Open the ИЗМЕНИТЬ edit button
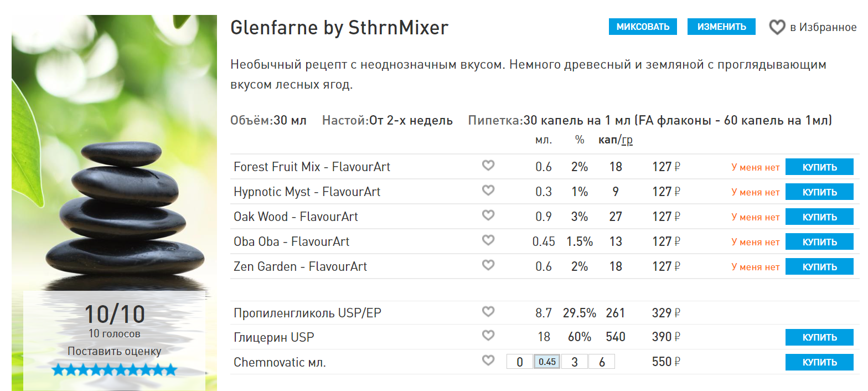The height and width of the screenshot is (391, 868). pos(721,27)
